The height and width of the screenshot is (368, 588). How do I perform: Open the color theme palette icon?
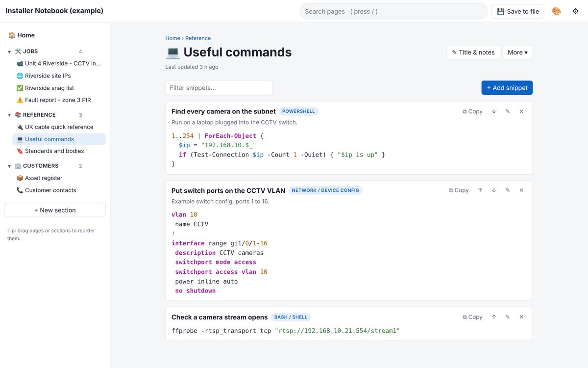[x=556, y=11]
